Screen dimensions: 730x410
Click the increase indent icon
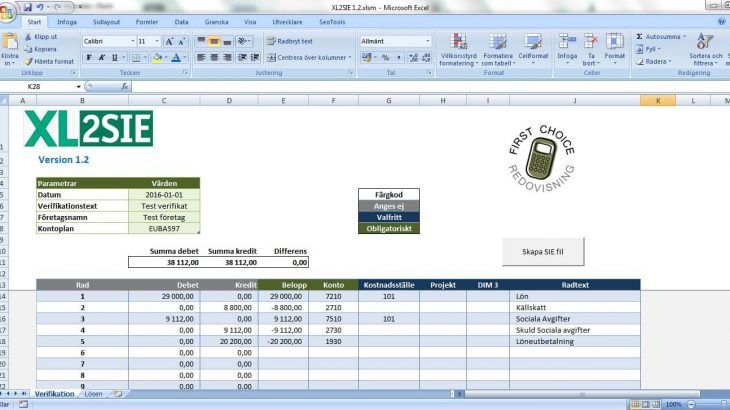pos(255,57)
